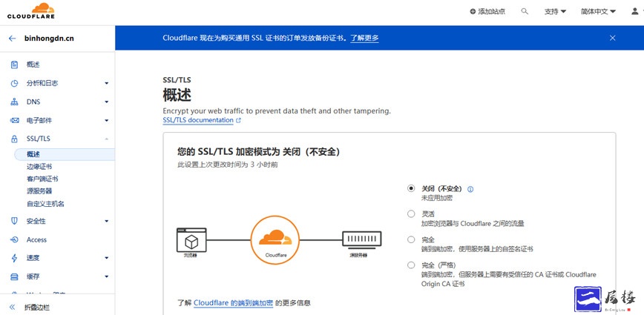Open 自定义主机名 in the sidebar
This screenshot has width=644, height=315.
point(45,204)
